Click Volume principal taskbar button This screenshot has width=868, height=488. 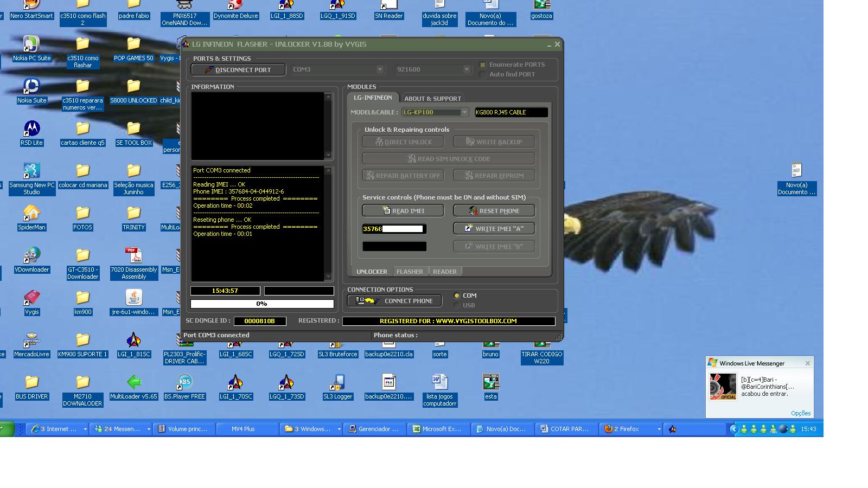[x=184, y=429]
